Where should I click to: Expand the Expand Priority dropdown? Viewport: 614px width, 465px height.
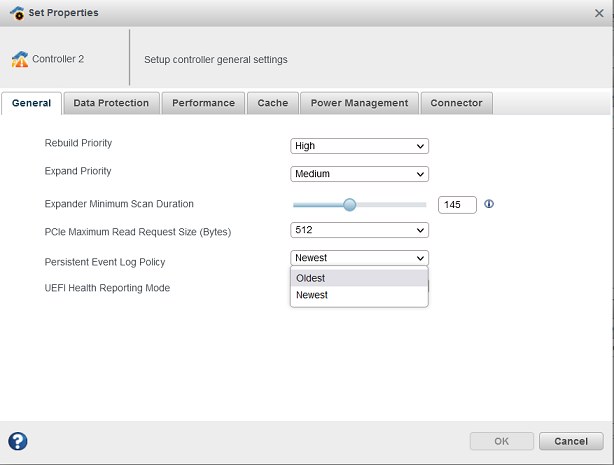coord(359,174)
